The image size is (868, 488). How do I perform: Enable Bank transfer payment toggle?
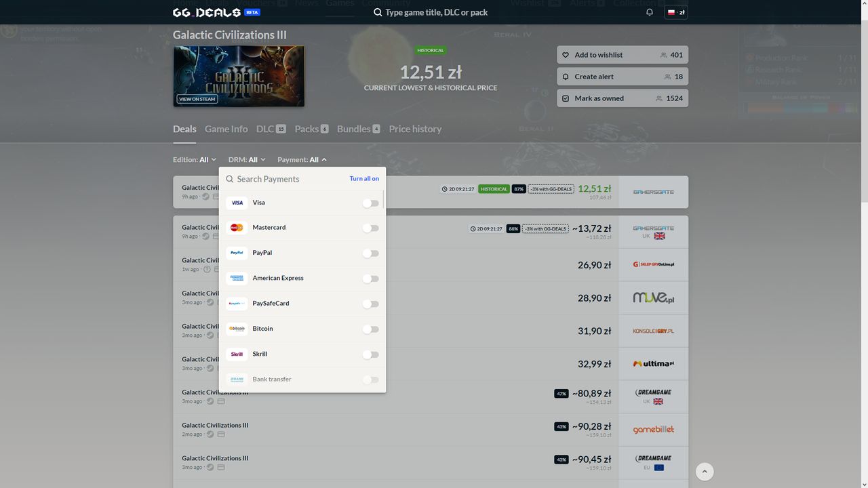pyautogui.click(x=370, y=380)
